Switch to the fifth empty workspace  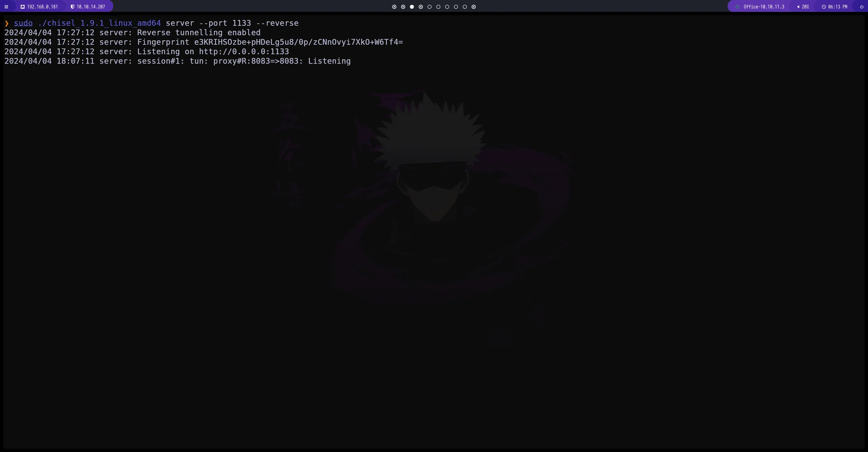point(429,7)
